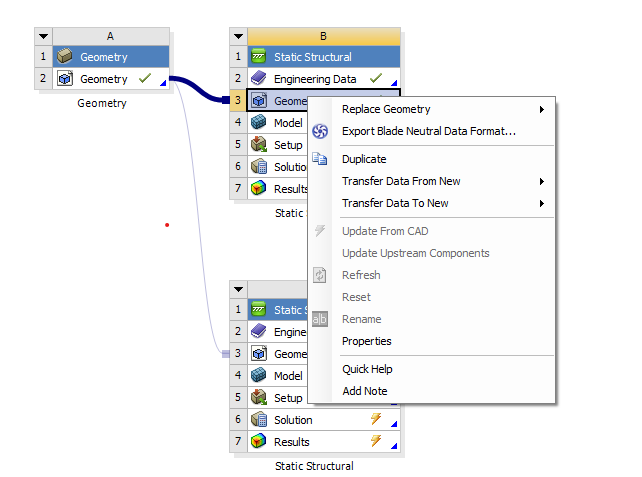Image resolution: width=642 pixels, height=477 pixels.
Task: Click the Geometry icon in lower system
Action: point(258,353)
